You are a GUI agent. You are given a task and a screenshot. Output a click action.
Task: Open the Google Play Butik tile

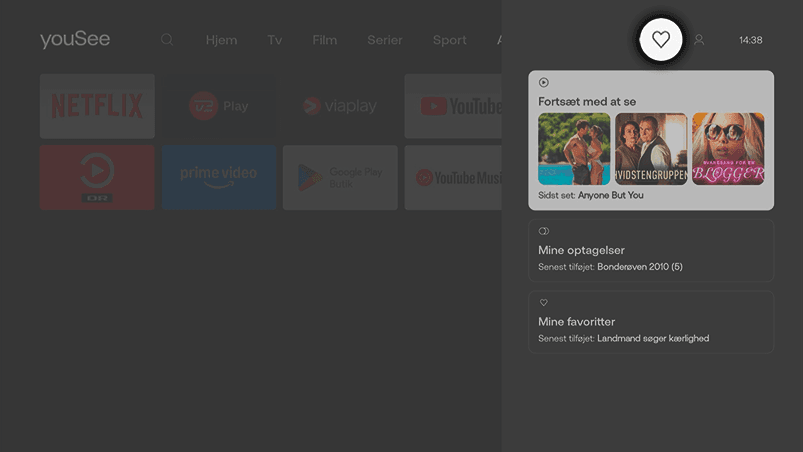pyautogui.click(x=340, y=178)
